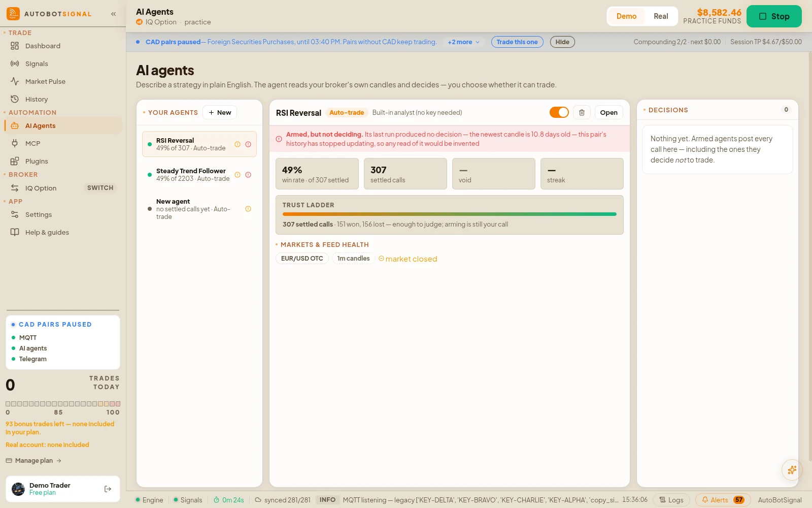This screenshot has height=508, width=812.
Task: Select Demo account mode
Action: pos(626,16)
